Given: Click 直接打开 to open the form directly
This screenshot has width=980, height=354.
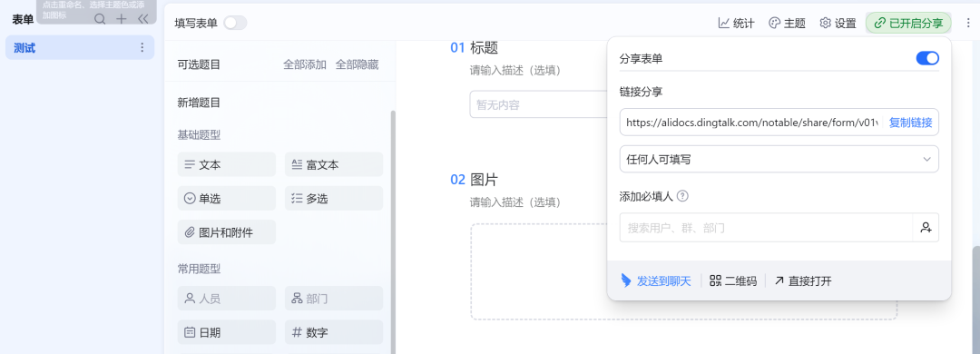Looking at the screenshot, I should [x=803, y=280].
